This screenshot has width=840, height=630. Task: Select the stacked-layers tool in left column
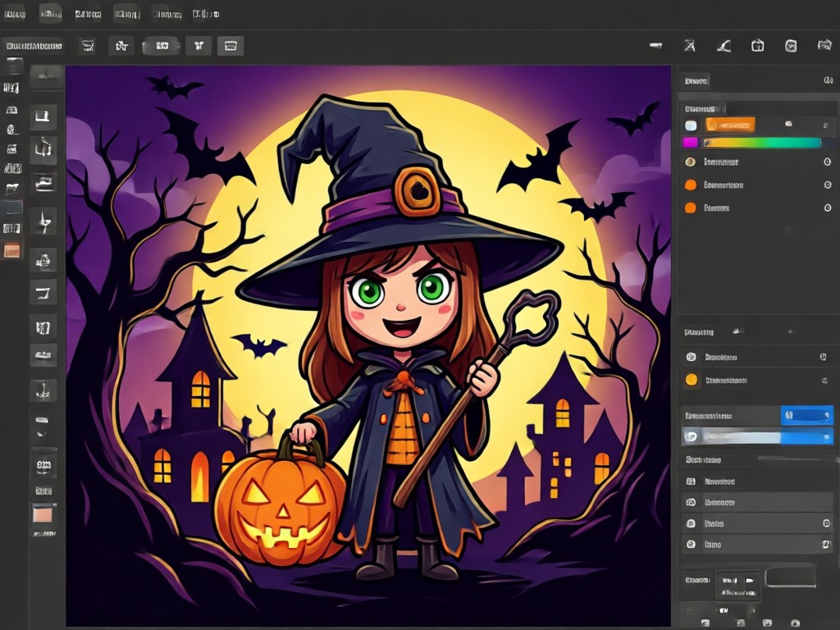click(43, 183)
